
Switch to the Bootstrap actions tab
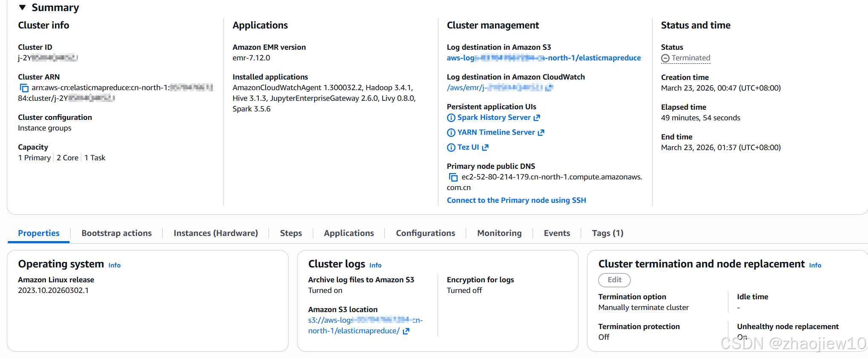click(116, 233)
